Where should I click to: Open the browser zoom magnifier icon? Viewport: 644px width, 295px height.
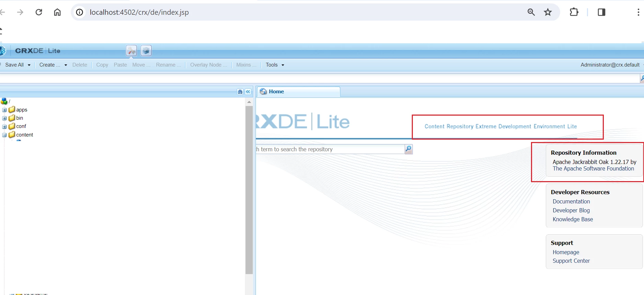click(531, 12)
